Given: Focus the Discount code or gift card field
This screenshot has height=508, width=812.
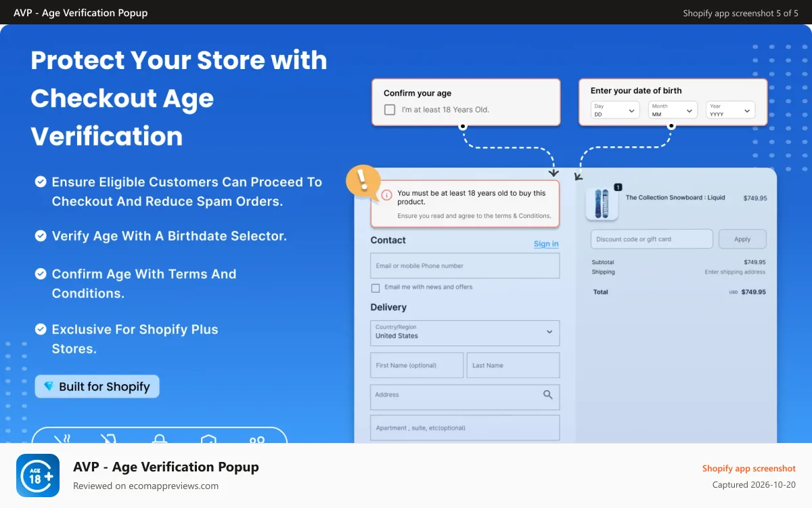Looking at the screenshot, I should (x=652, y=239).
